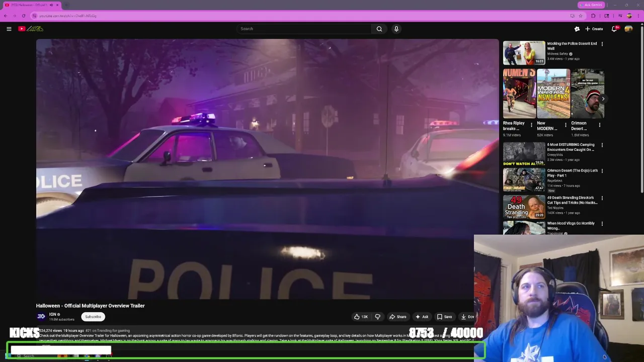Open the YouTube account avatar menu
The image size is (644, 362).
[x=628, y=29]
